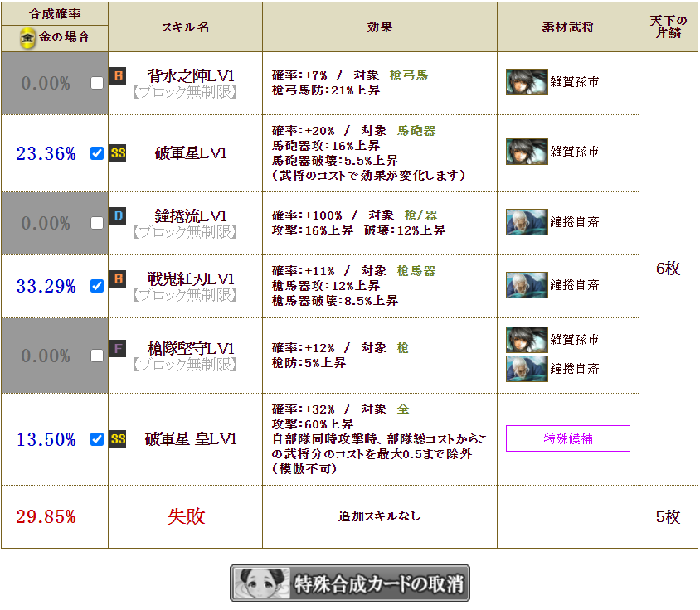Click the (模倣不可) note
This screenshot has width=700, height=610.
[304, 469]
